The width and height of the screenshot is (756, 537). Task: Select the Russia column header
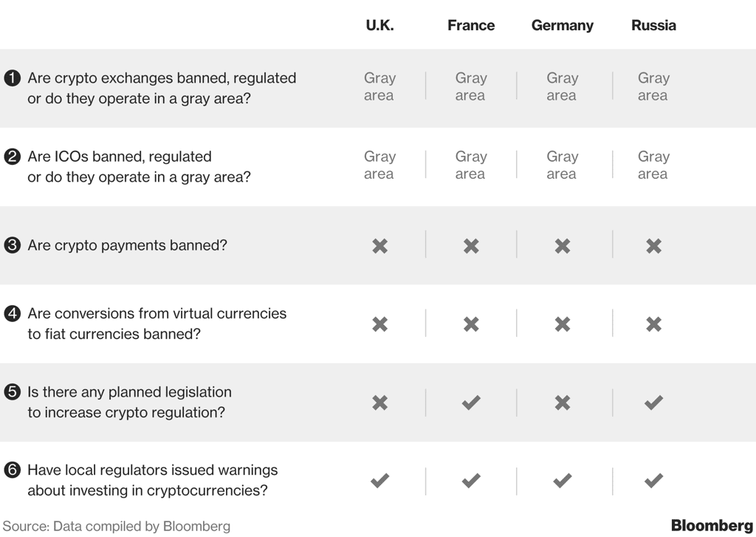(x=654, y=25)
